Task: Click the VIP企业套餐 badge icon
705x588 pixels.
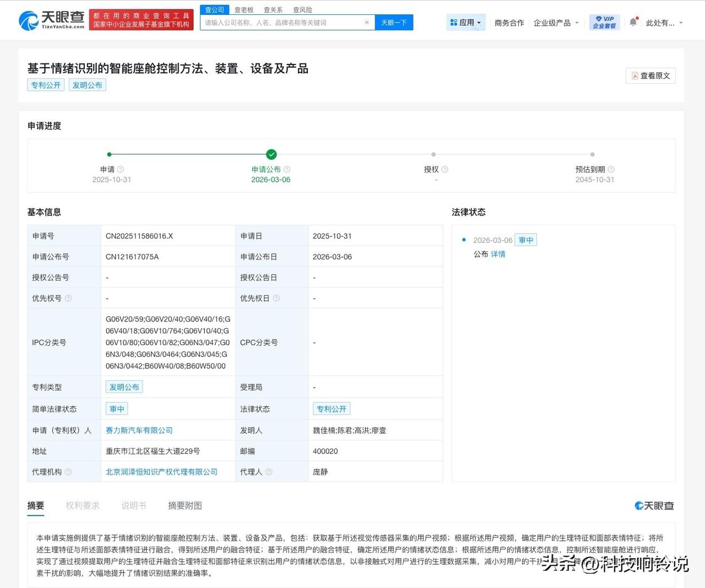Action: click(604, 22)
